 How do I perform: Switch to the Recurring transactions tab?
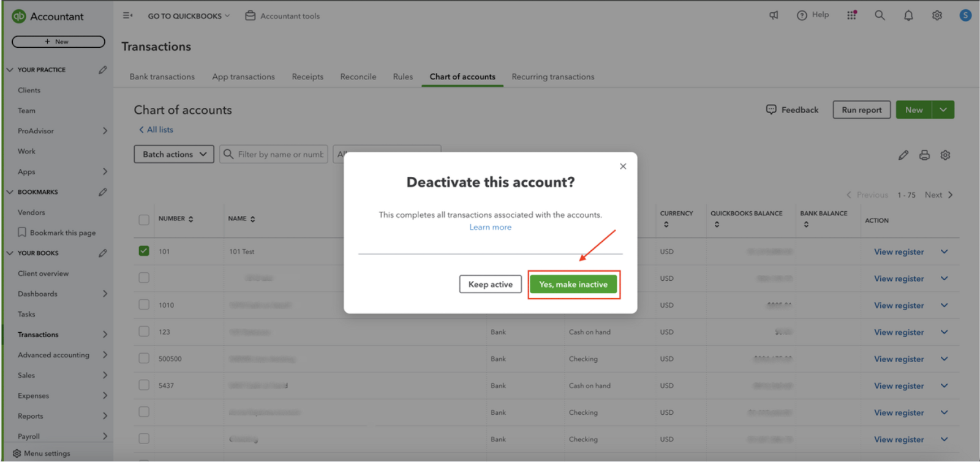(x=553, y=76)
